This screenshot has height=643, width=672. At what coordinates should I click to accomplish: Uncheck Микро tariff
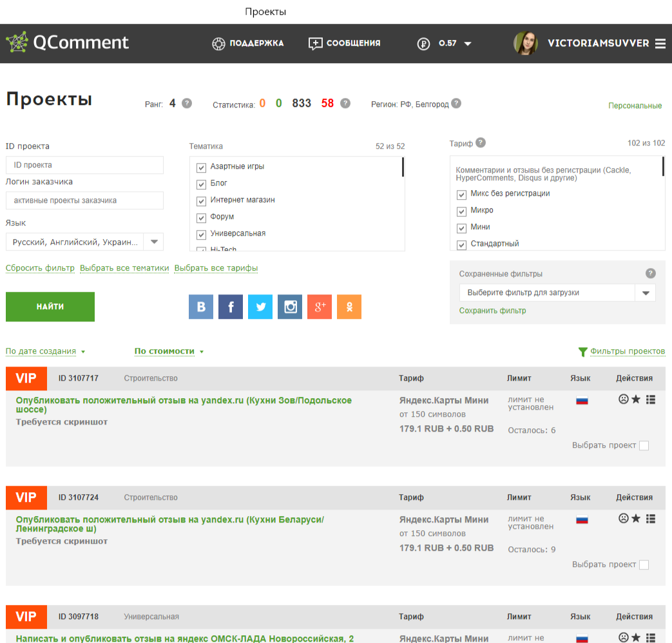(x=461, y=211)
